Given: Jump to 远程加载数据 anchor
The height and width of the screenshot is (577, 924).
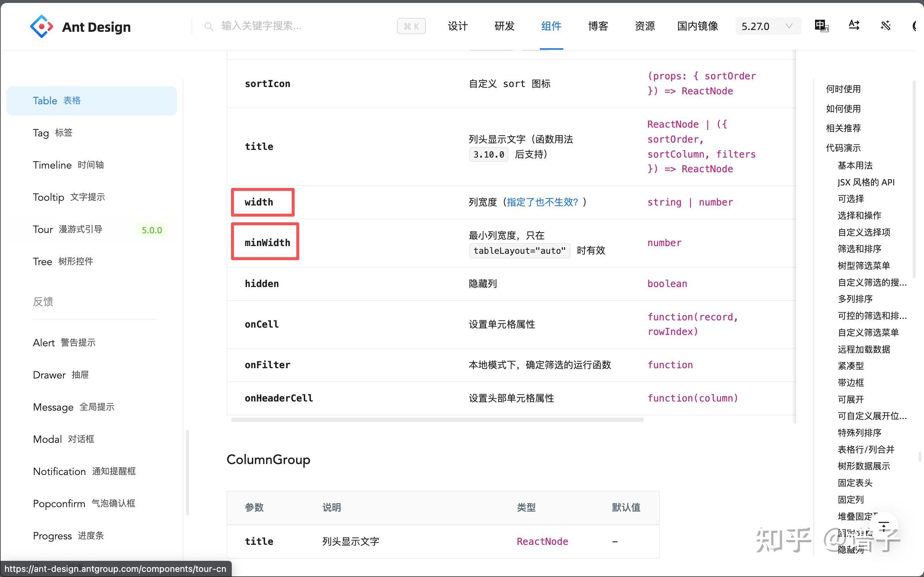Looking at the screenshot, I should click(x=864, y=349).
